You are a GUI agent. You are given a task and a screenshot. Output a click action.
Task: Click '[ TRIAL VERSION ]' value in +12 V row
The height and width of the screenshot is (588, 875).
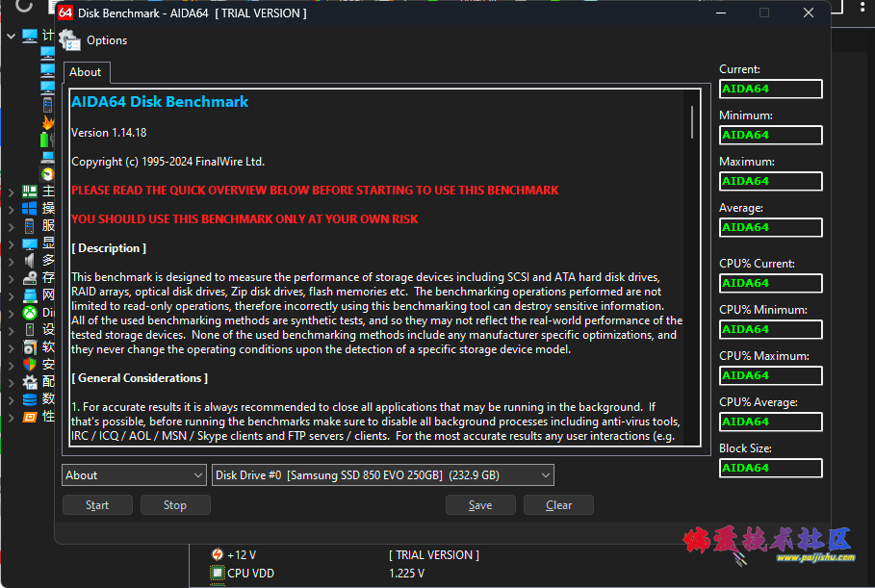434,555
